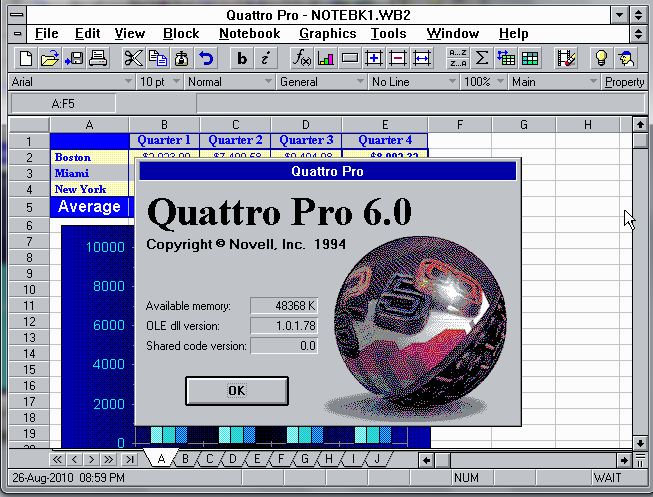Image resolution: width=653 pixels, height=497 pixels.
Task: Click the Fit column width icon
Action: coord(422,58)
